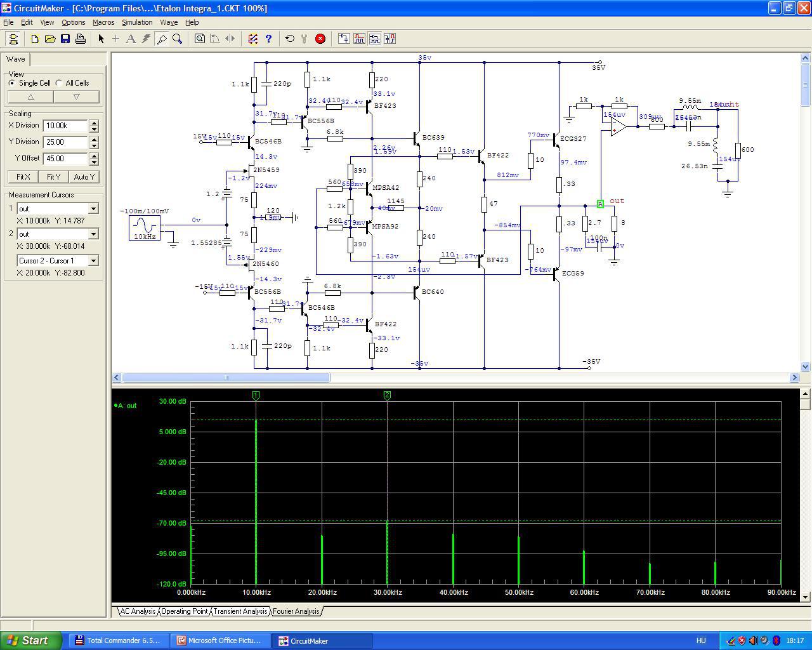Open the 'Cursor 2 - Cursor 1' dropdown
The width and height of the screenshot is (812, 650).
93,261
